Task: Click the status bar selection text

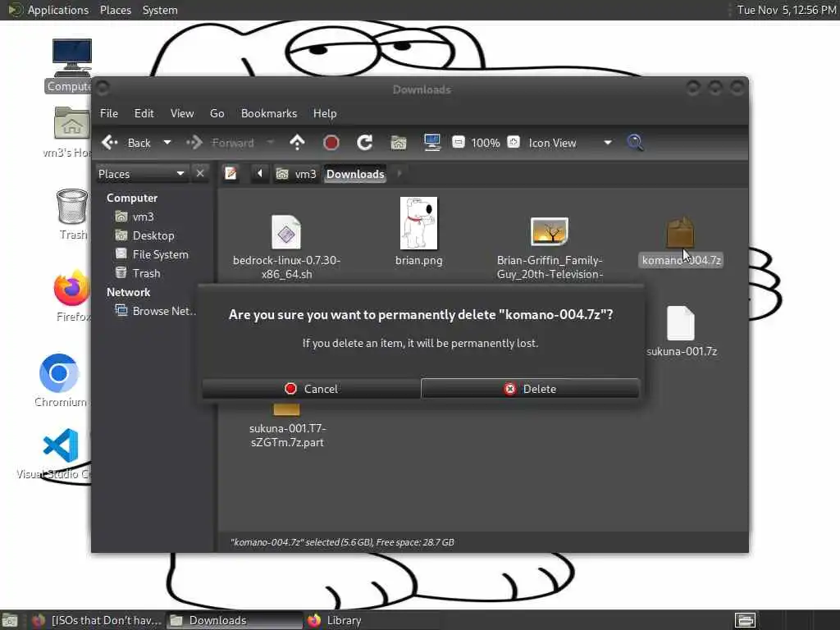Action: [342, 542]
